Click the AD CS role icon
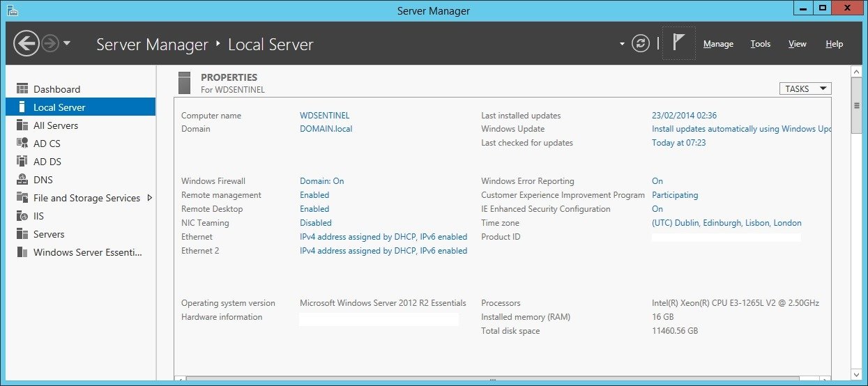 22,144
